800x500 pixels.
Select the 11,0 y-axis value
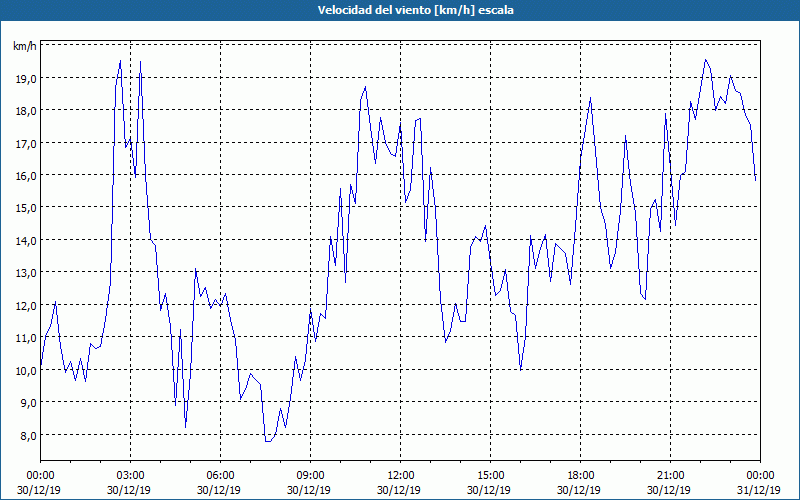[26, 338]
